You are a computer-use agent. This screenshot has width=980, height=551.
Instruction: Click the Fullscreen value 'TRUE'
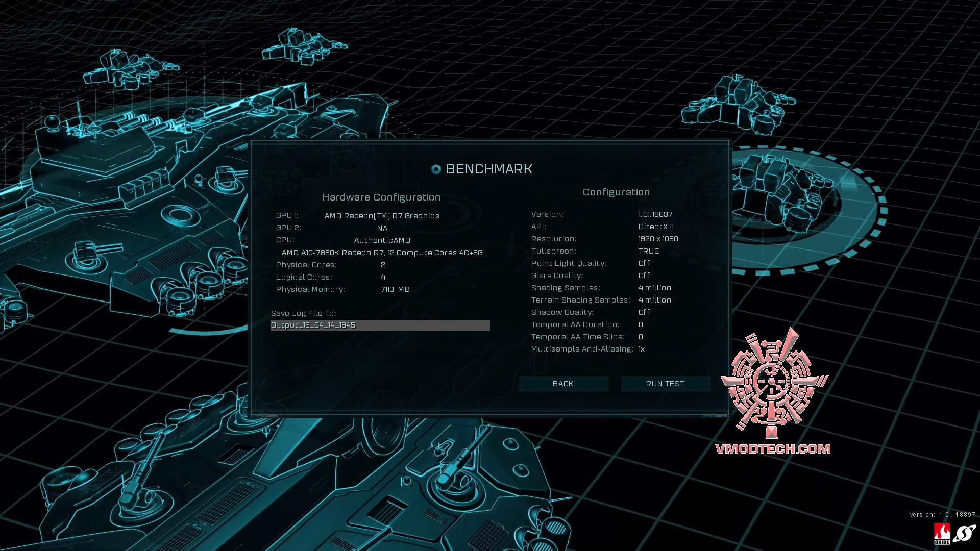649,251
